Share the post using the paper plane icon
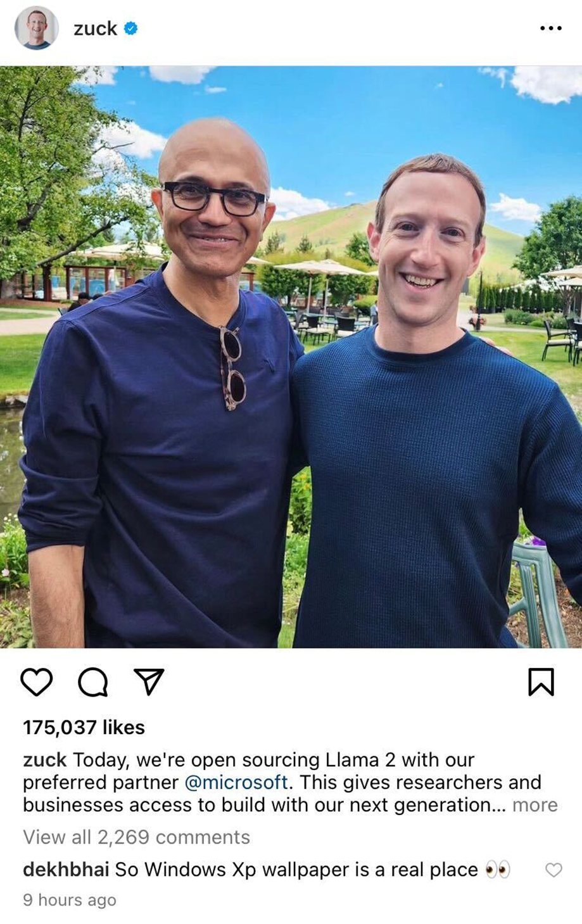Screen dimensions: 582x924 point(149,682)
